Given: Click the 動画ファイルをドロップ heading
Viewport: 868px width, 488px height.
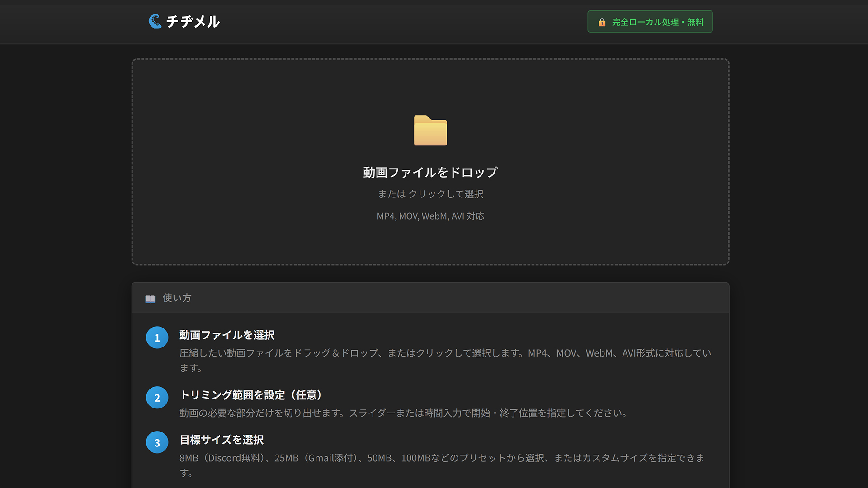Looking at the screenshot, I should pyautogui.click(x=430, y=172).
